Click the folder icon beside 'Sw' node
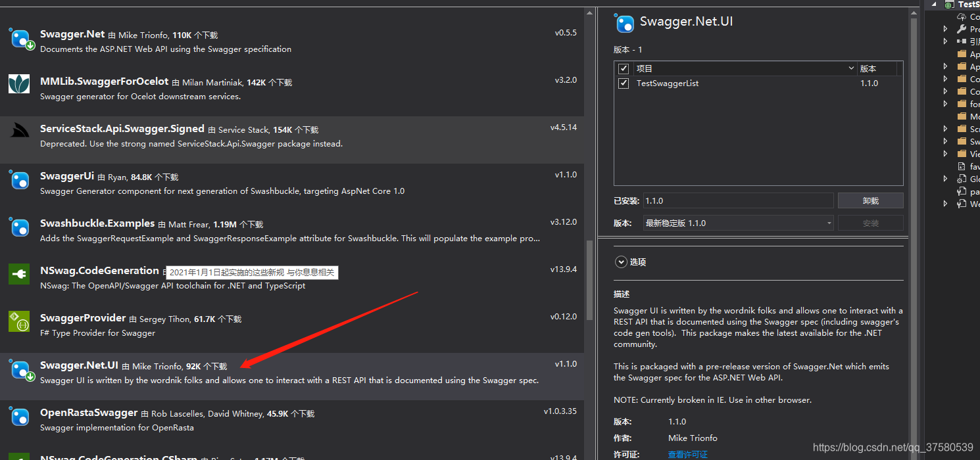The image size is (980, 460). tap(962, 141)
